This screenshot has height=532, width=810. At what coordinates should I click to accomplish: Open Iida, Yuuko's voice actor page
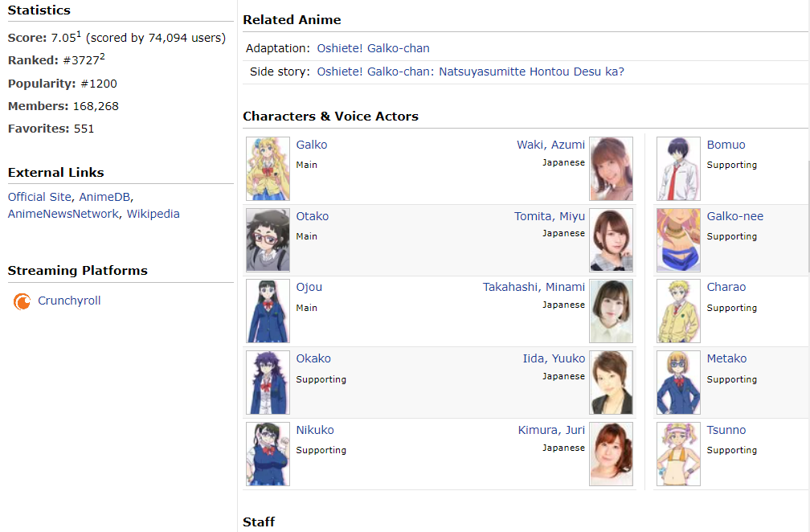(x=554, y=359)
